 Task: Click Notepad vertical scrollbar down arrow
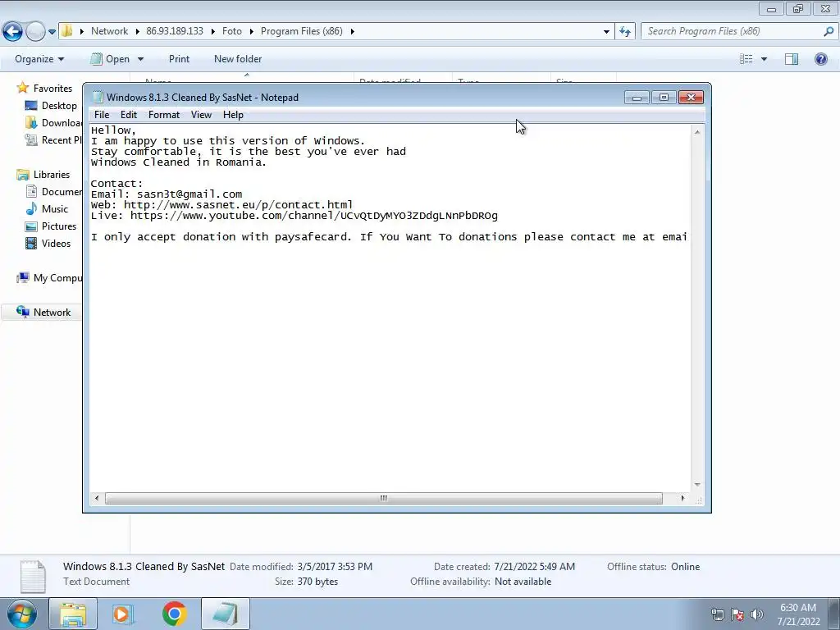(697, 485)
